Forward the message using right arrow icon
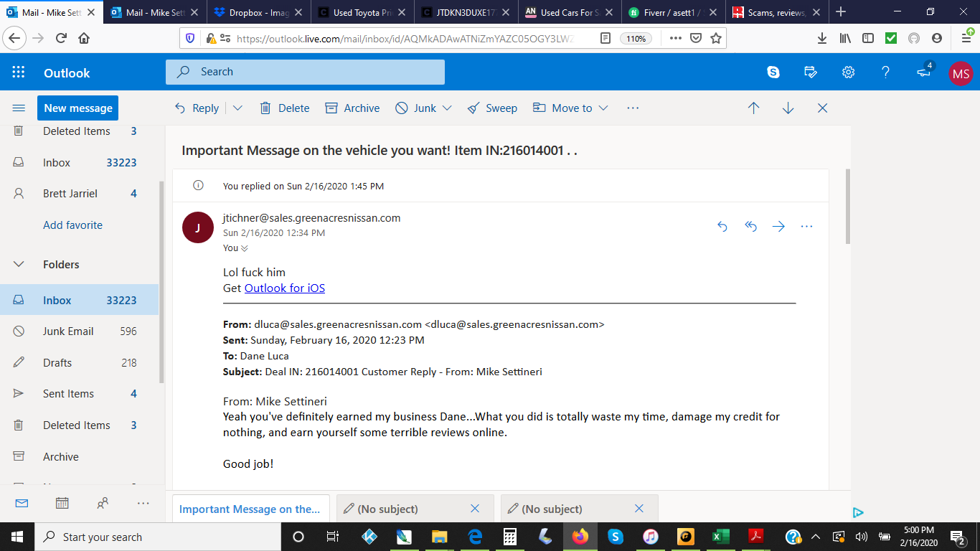Screen dimensions: 980x551 [x=778, y=227]
